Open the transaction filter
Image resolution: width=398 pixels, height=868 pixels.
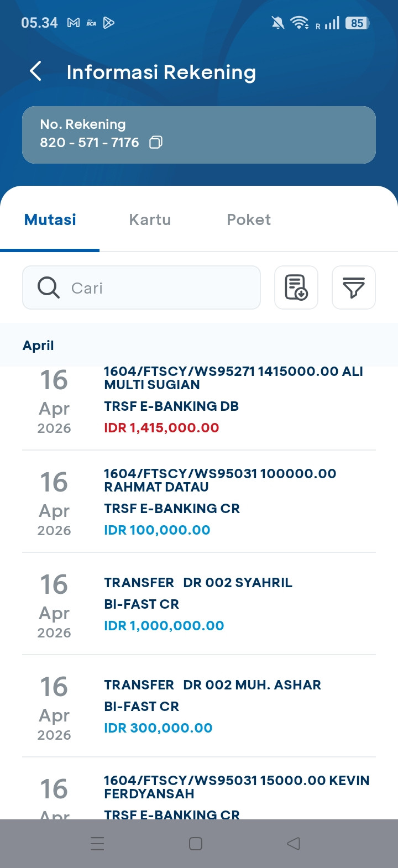[x=353, y=287]
